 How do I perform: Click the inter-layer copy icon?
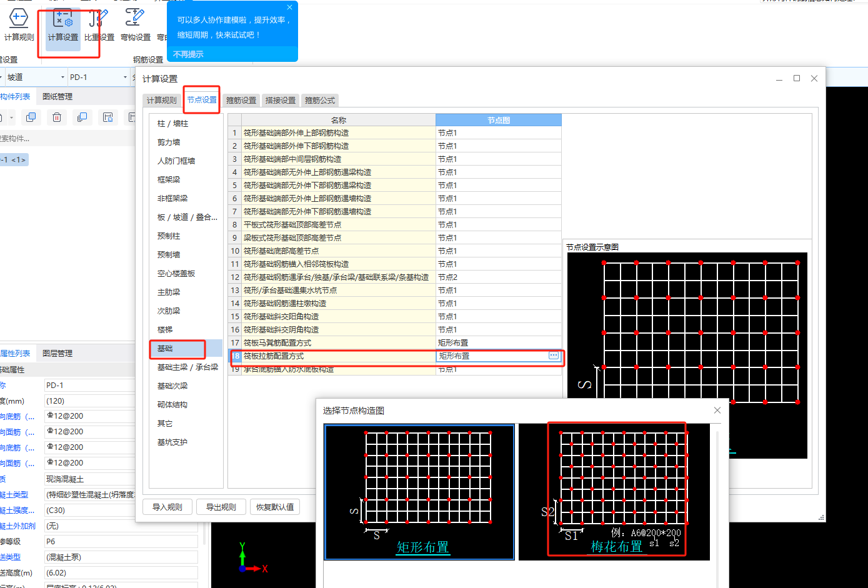82,117
